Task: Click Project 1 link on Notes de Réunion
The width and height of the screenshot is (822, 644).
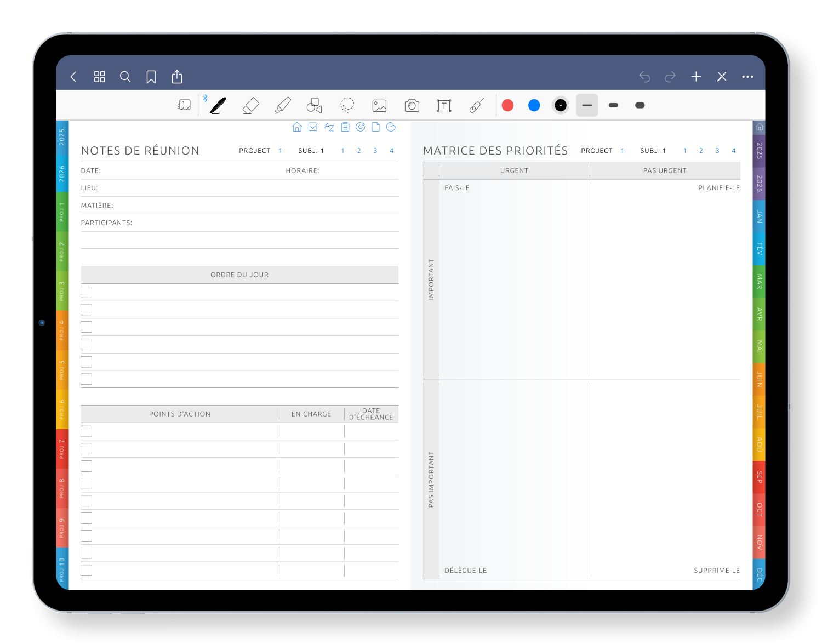Action: [280, 151]
